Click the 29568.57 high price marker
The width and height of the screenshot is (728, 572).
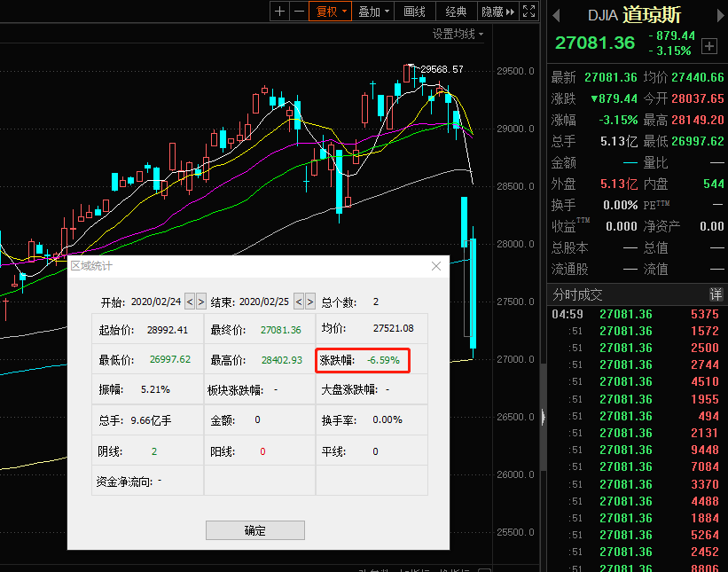442,69
